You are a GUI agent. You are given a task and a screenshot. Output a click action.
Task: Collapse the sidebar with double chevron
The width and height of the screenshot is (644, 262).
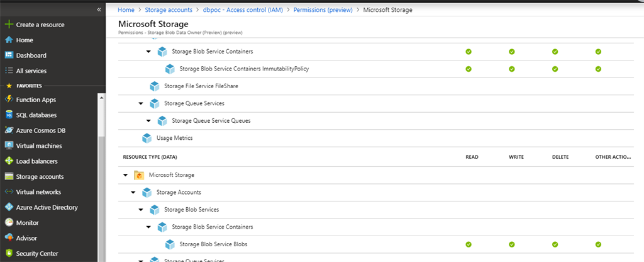(99, 9)
